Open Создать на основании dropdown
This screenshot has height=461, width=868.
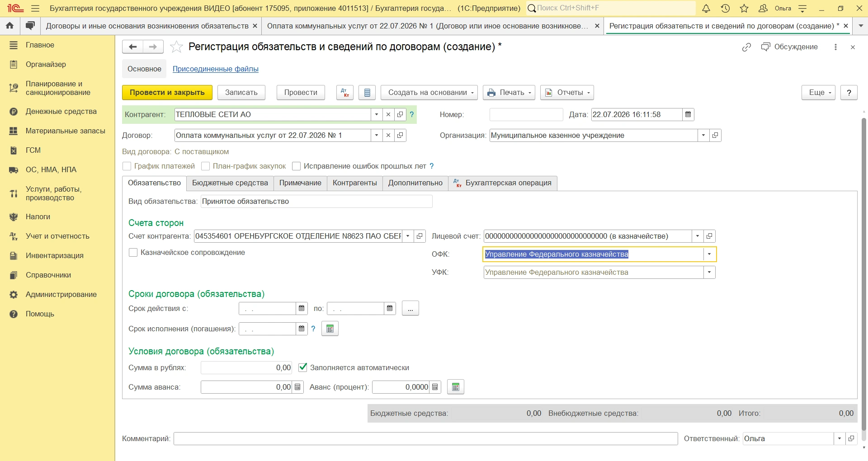[x=429, y=93]
